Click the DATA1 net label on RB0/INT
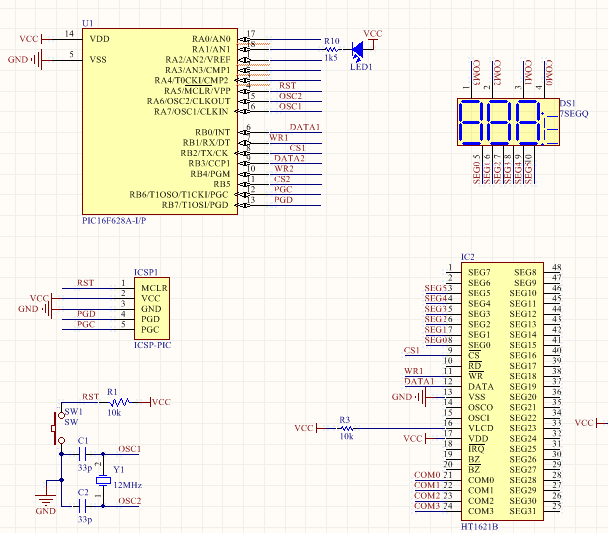The image size is (608, 533). coord(304,128)
